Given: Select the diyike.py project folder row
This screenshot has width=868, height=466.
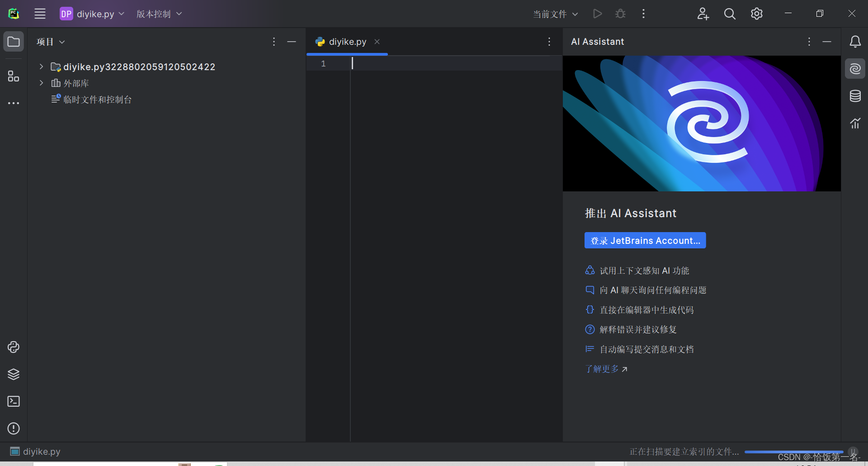Looking at the screenshot, I should coord(166,67).
